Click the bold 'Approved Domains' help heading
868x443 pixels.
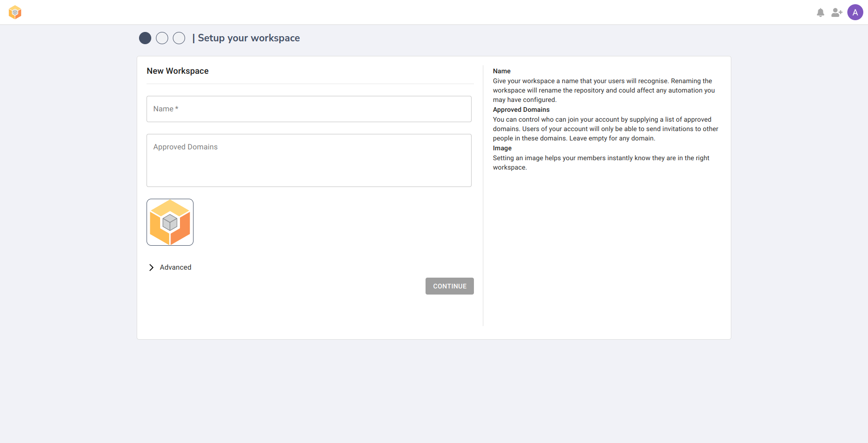(521, 109)
